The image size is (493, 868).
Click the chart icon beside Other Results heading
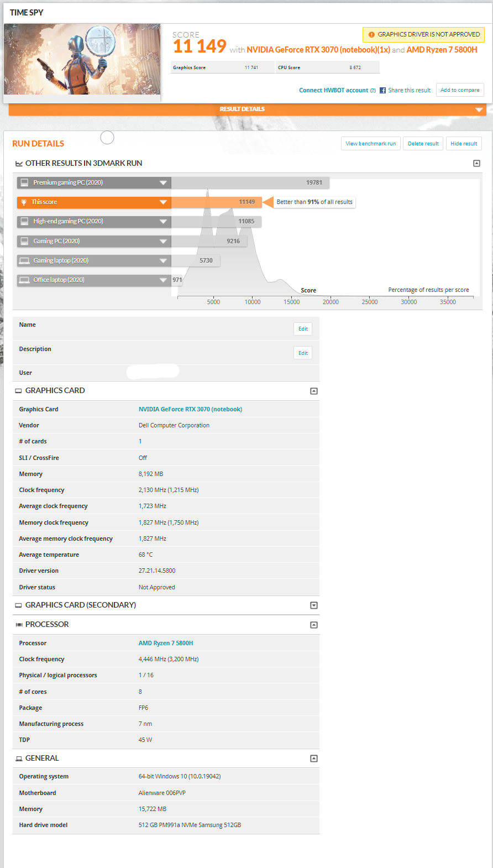coord(19,164)
